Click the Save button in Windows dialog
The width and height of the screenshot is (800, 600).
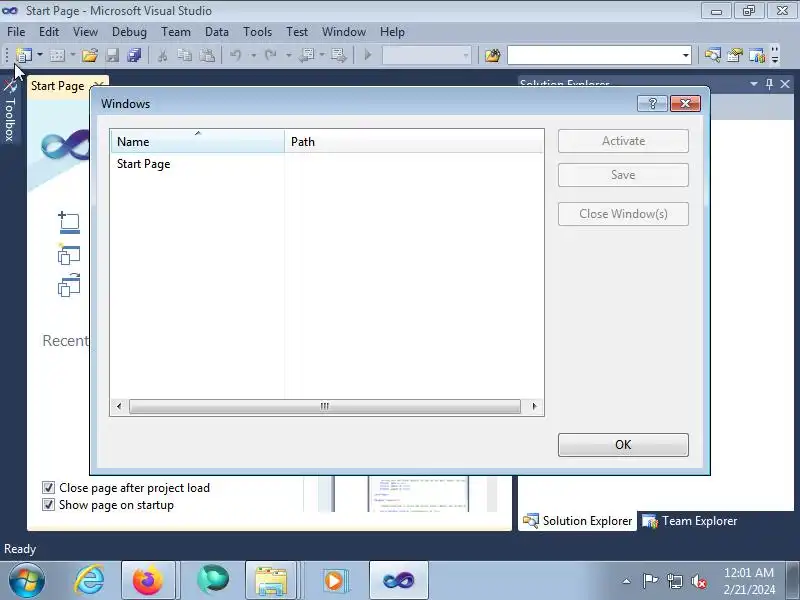tap(623, 175)
